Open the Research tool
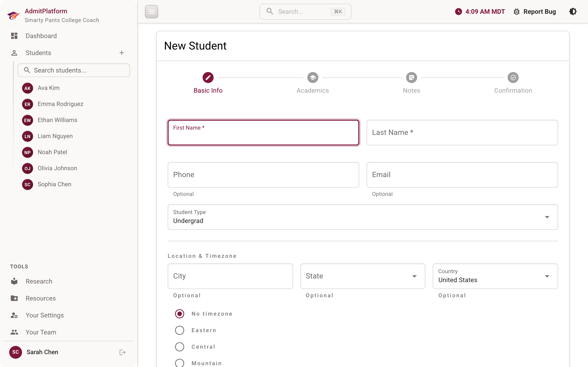Image resolution: width=588 pixels, height=367 pixels. click(39, 281)
